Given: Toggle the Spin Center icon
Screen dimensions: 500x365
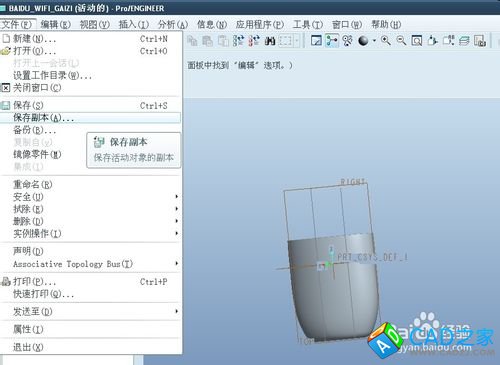Looking at the screenshot, I should [332, 41].
